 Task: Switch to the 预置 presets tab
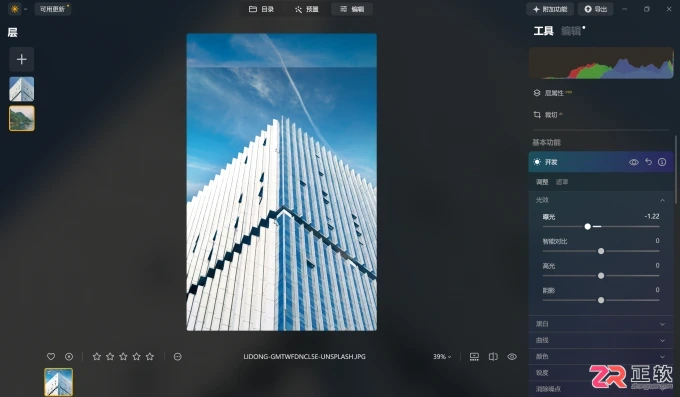307,9
